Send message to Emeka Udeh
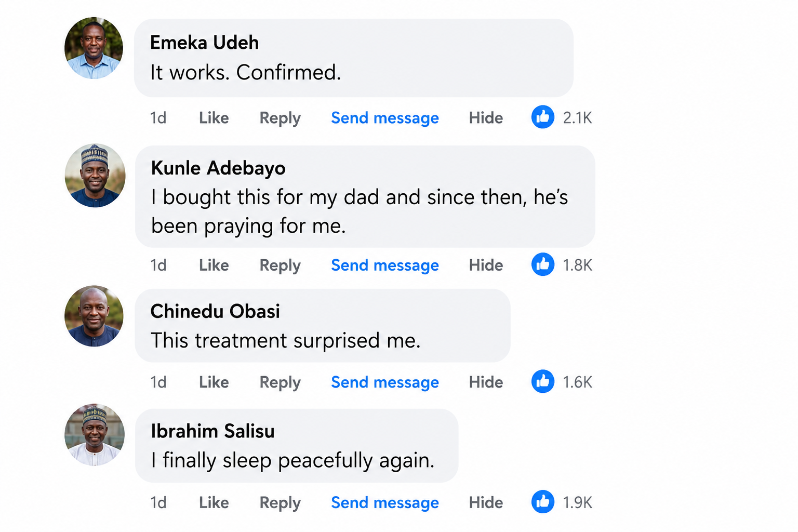Screen dimensions: 798x532 [385, 118]
